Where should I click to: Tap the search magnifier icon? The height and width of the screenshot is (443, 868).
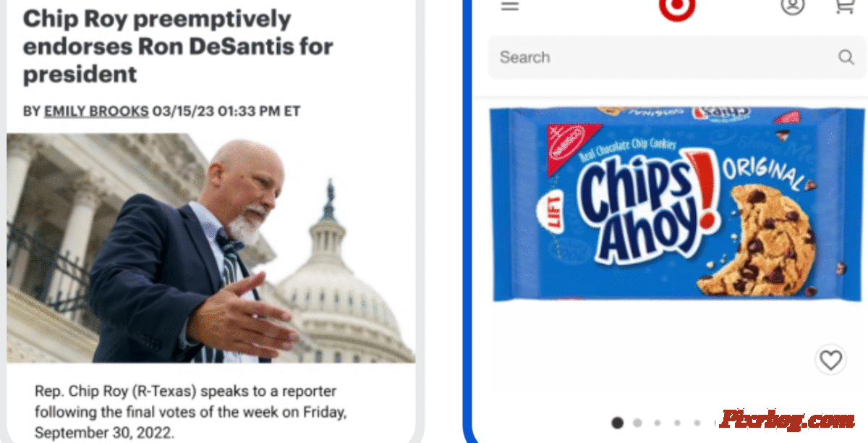pyautogui.click(x=846, y=57)
